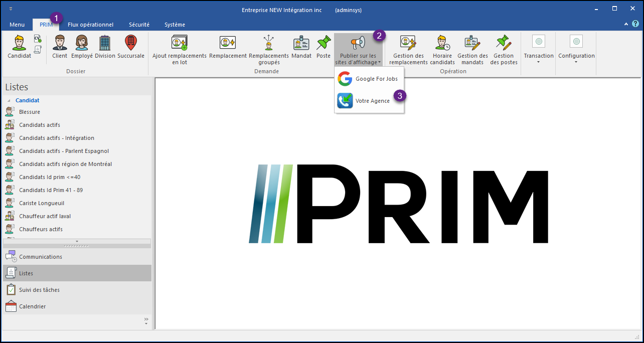Choose Votre Agence in the dropdown

(369, 101)
